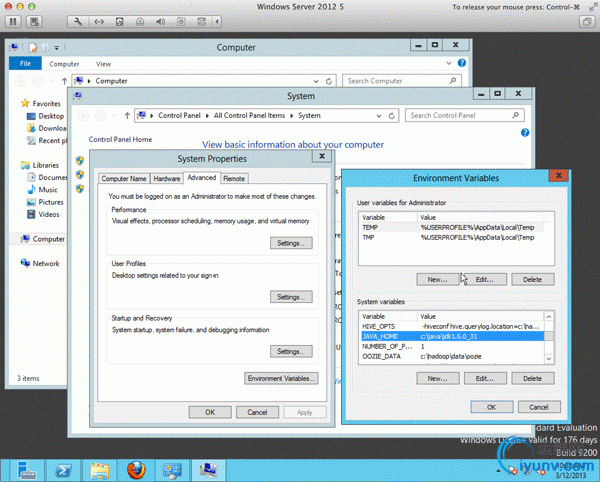This screenshot has height=482, width=600.
Task: Open User Profiles Settings button
Action: click(291, 297)
